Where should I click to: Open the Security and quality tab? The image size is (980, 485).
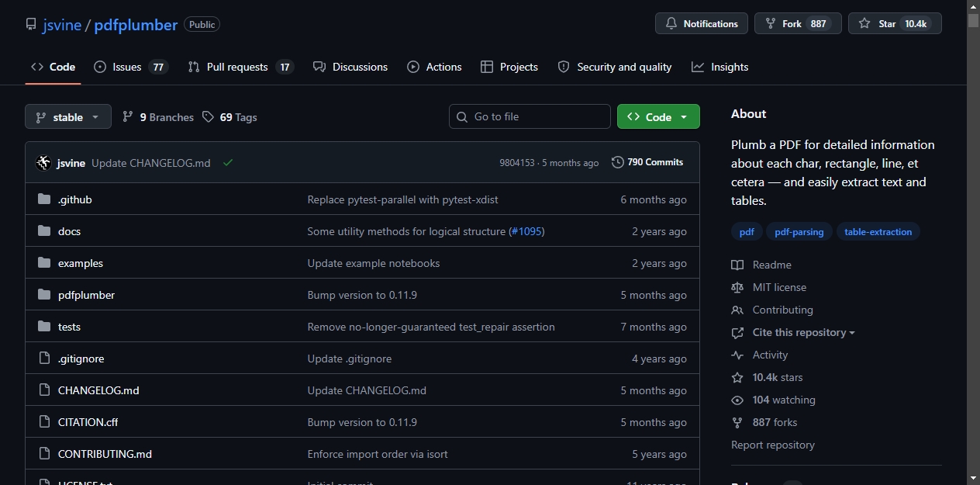(x=615, y=67)
